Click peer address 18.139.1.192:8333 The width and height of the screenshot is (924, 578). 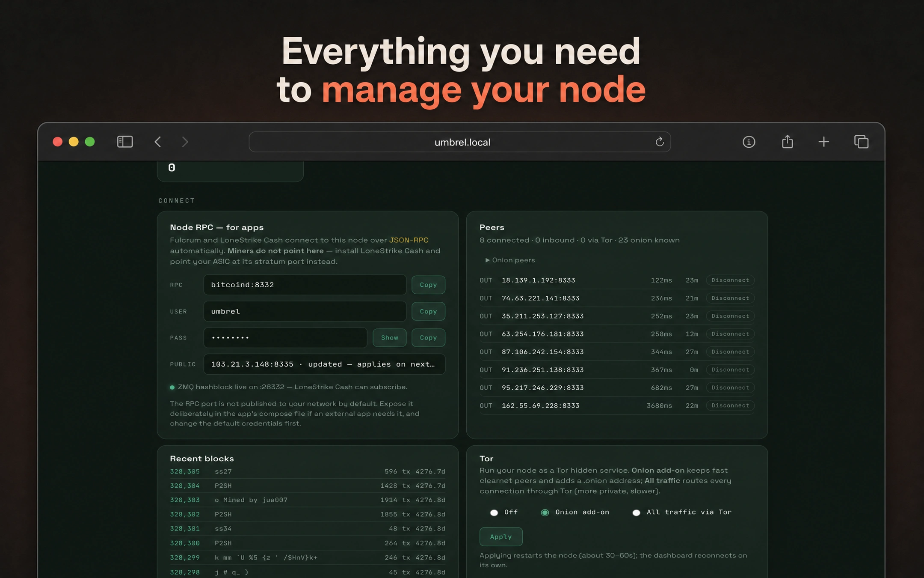click(x=538, y=280)
